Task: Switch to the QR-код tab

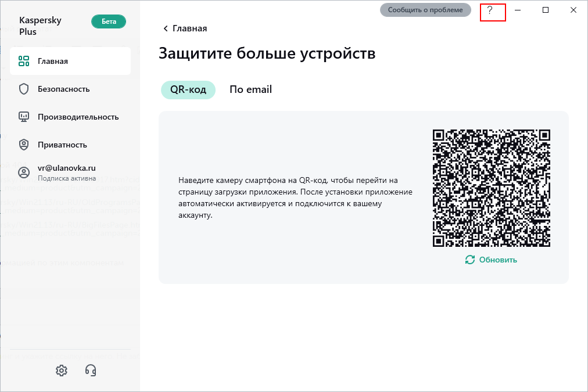Action: pos(188,89)
